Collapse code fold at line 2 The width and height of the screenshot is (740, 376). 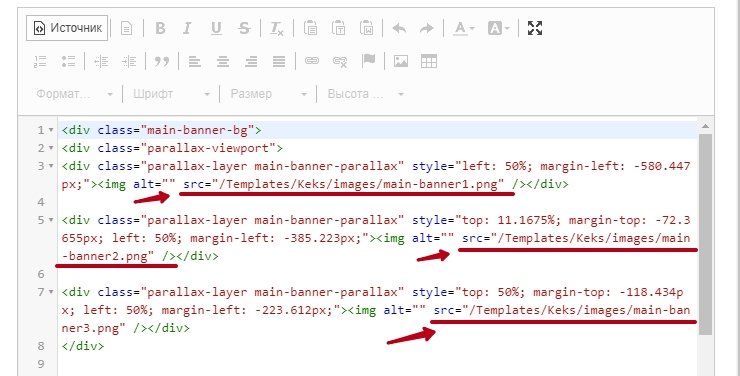51,148
